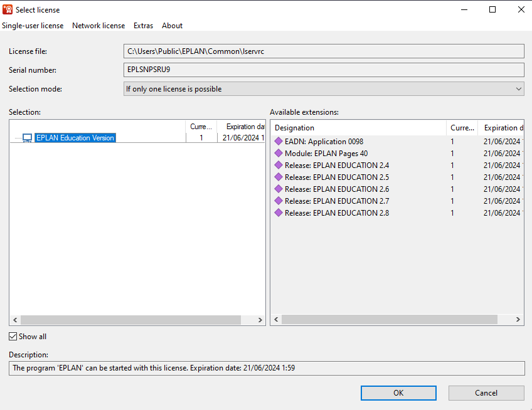Click diamond icon for Release EPLAN EDUCATION 2.7
The image size is (532, 410).
pyautogui.click(x=279, y=201)
